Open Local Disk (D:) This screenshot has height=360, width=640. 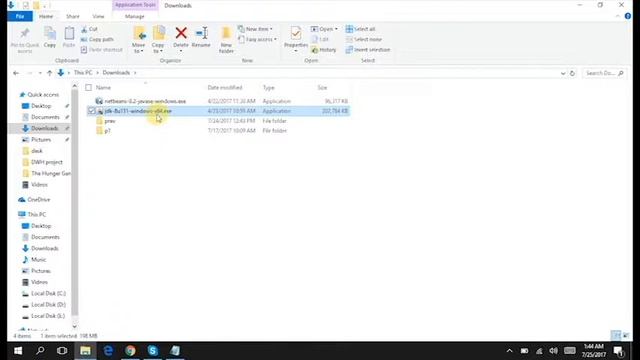[48, 304]
